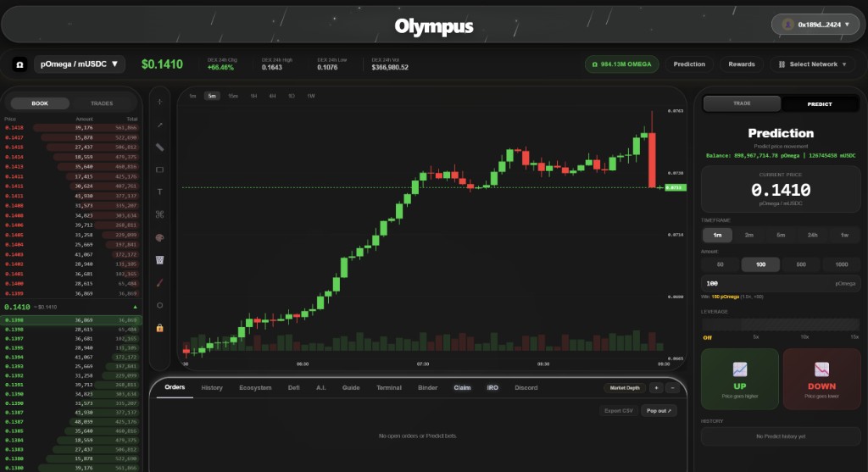Open the Ecosystem tab
The width and height of the screenshot is (868, 472).
pyautogui.click(x=255, y=388)
